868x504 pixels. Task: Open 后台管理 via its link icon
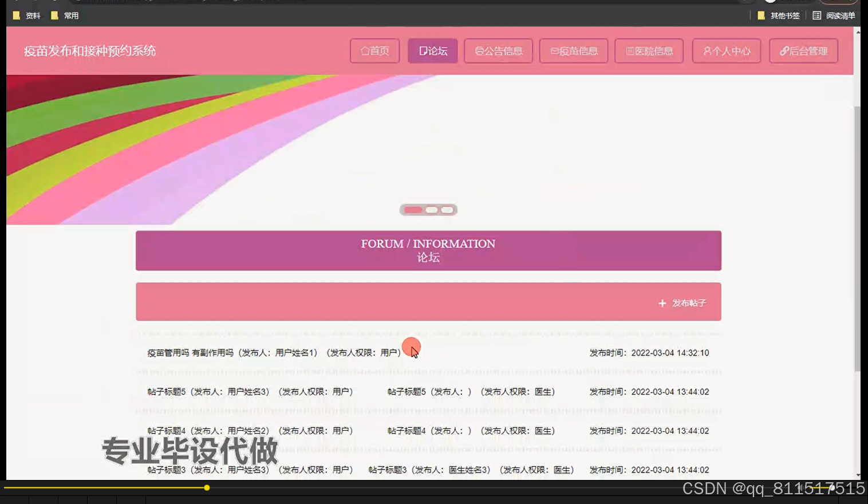tap(783, 51)
